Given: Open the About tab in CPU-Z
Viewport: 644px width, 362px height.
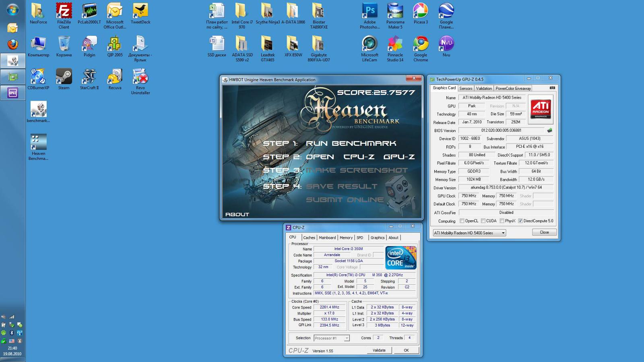Looking at the screenshot, I should pyautogui.click(x=393, y=238).
